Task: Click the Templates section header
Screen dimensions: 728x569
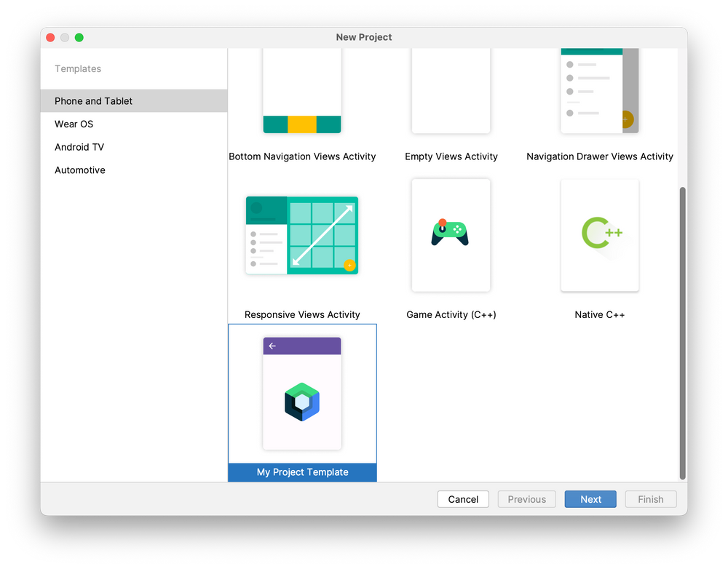Action: [x=78, y=68]
